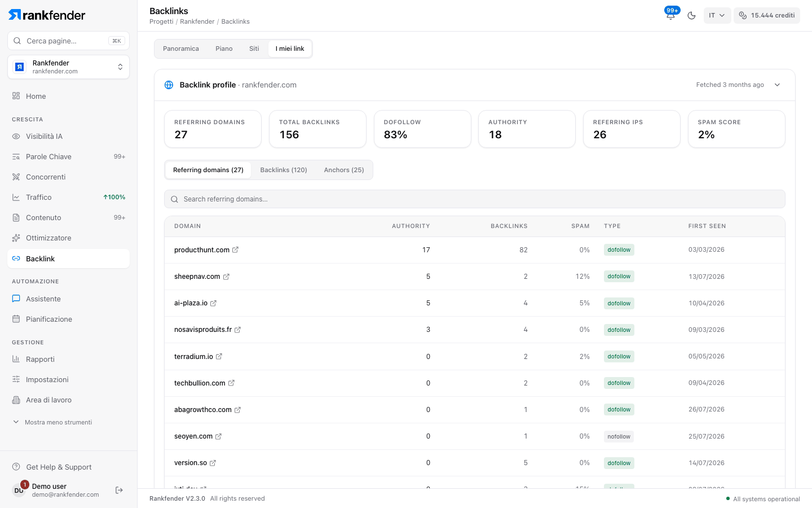Open the Rankfender project switcher
The image size is (812, 508).
click(x=69, y=67)
